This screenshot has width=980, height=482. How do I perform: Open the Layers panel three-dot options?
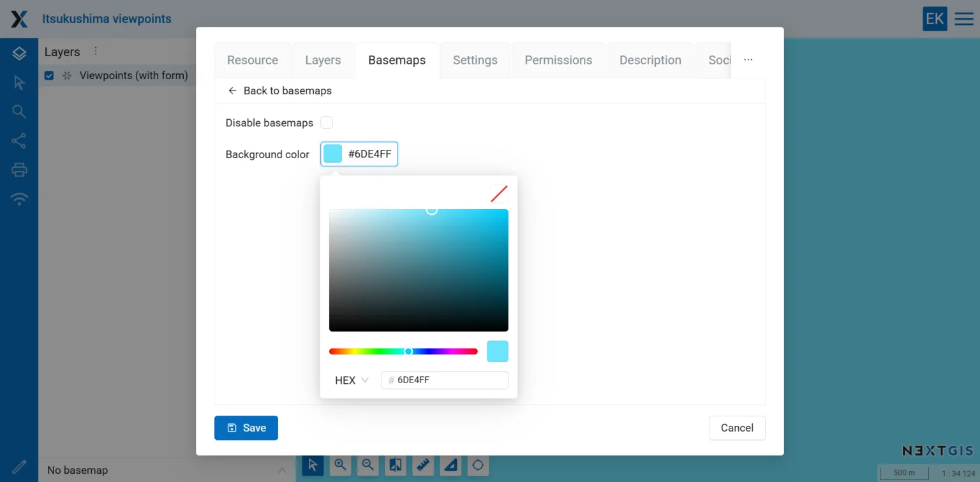pos(96,51)
